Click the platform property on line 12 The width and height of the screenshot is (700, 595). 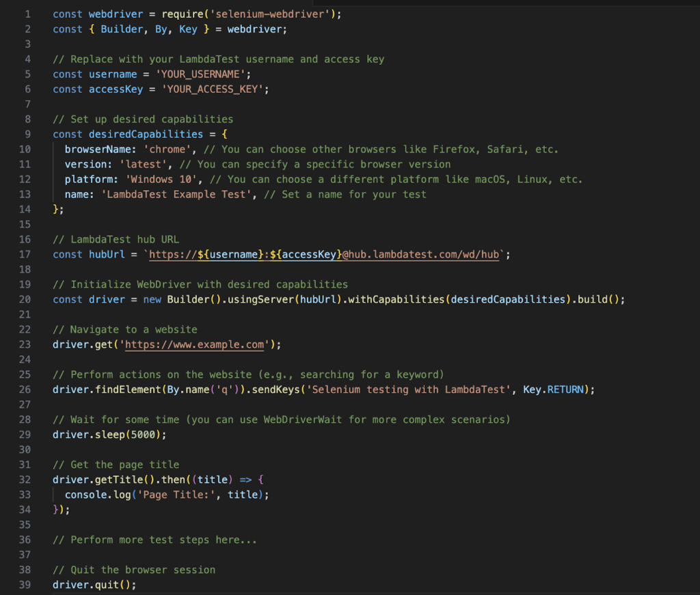click(x=89, y=179)
